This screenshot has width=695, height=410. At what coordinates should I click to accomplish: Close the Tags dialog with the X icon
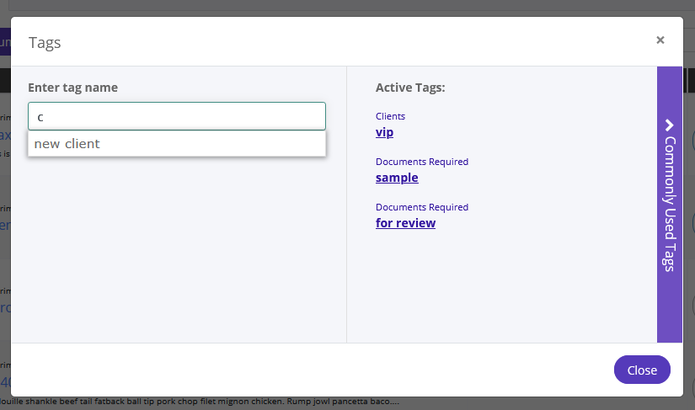coord(660,40)
